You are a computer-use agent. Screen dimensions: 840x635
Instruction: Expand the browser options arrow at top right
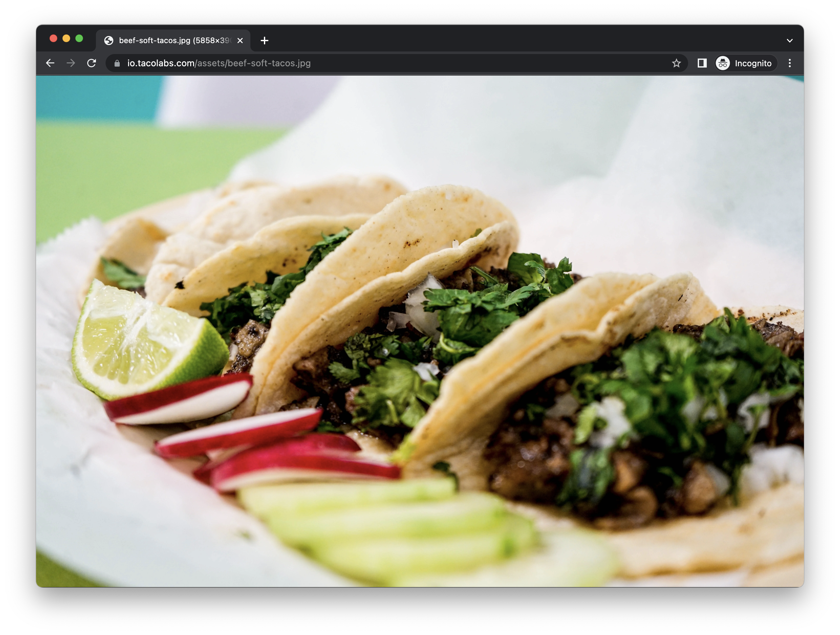[790, 40]
